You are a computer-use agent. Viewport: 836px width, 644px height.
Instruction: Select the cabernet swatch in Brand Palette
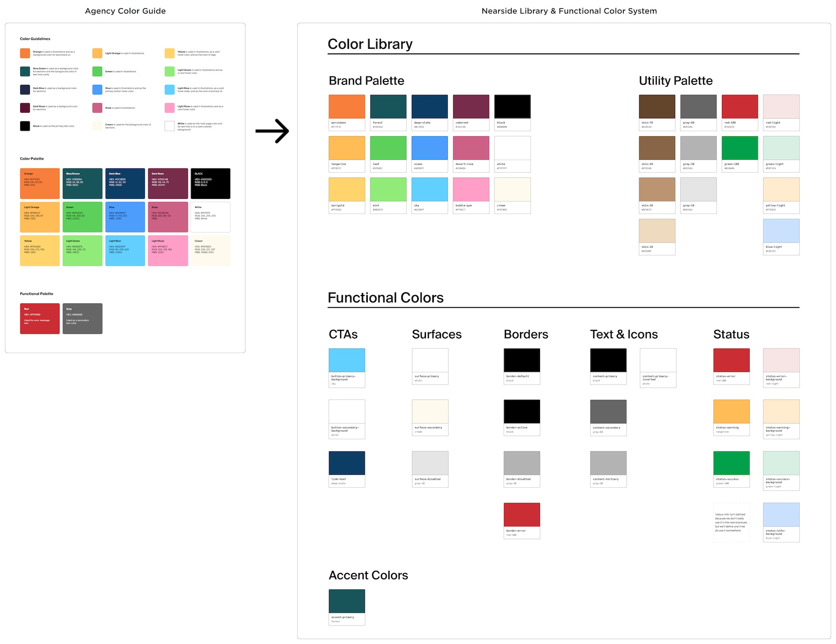tap(471, 107)
